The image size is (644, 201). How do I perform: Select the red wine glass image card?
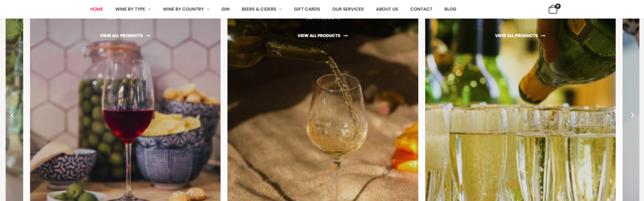point(125,110)
